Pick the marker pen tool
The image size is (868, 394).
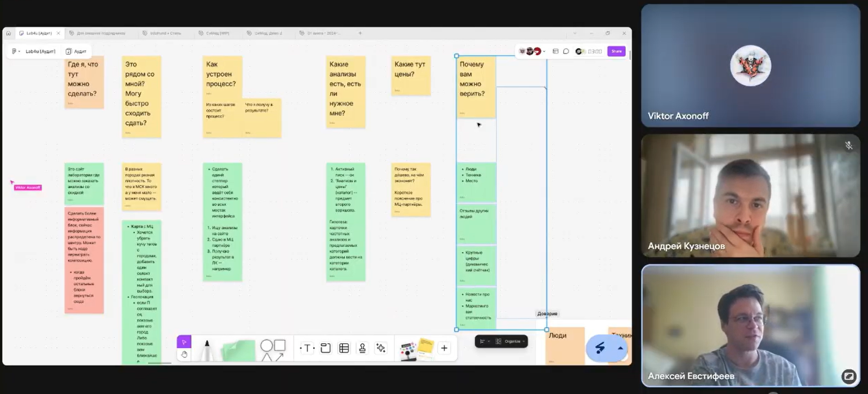click(207, 349)
